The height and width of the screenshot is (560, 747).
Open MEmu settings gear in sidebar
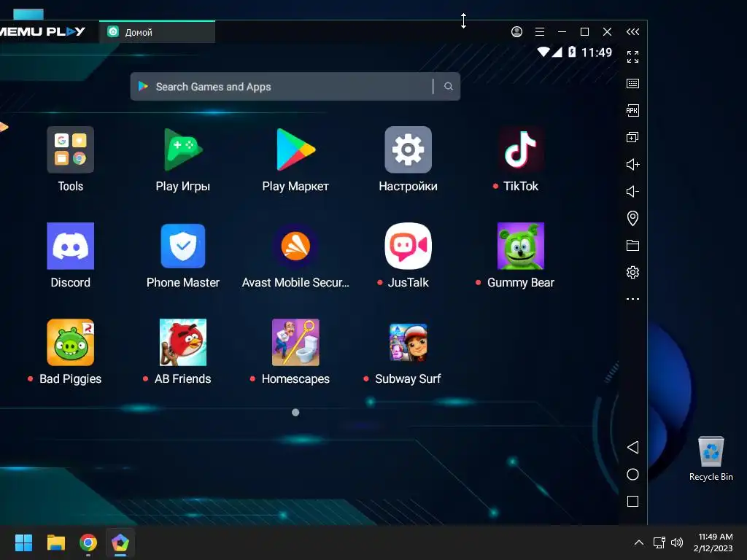click(x=632, y=273)
